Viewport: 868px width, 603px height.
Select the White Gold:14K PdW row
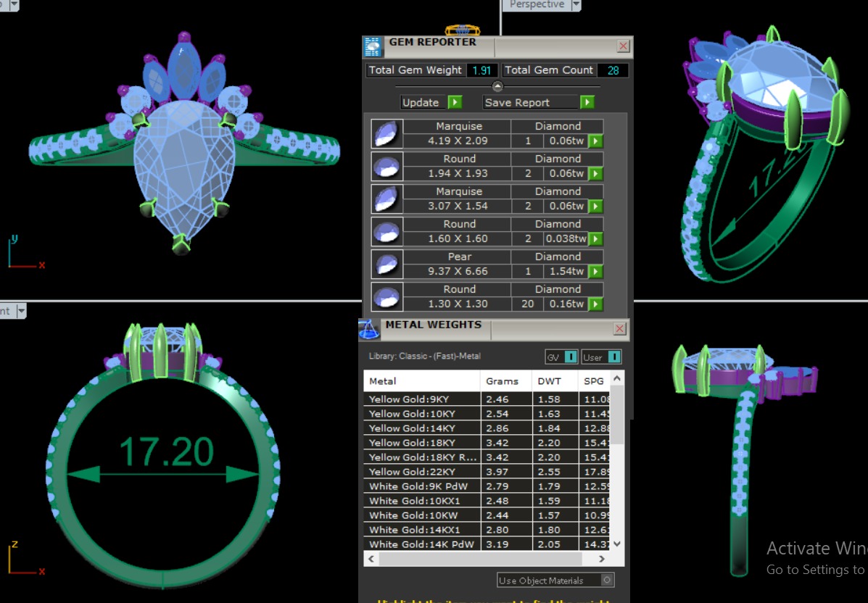click(x=487, y=544)
